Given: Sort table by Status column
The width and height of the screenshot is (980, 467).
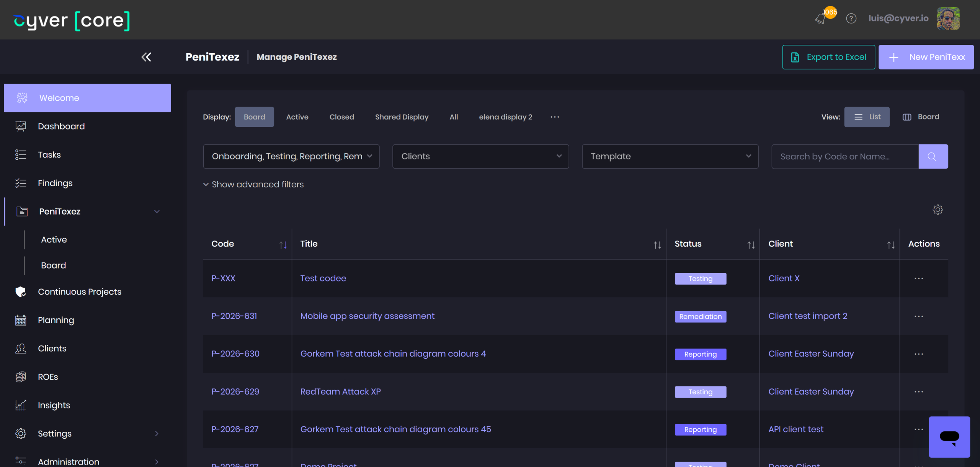Looking at the screenshot, I should click(x=751, y=245).
